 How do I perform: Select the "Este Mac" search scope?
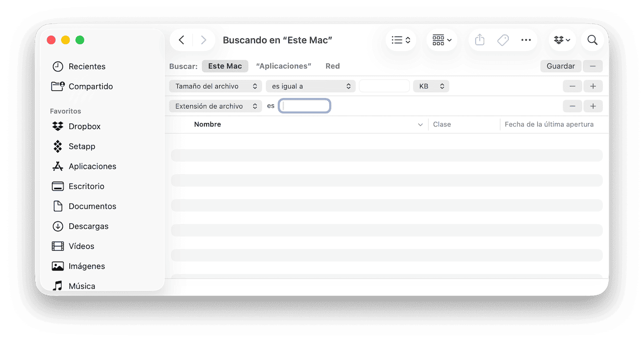225,66
